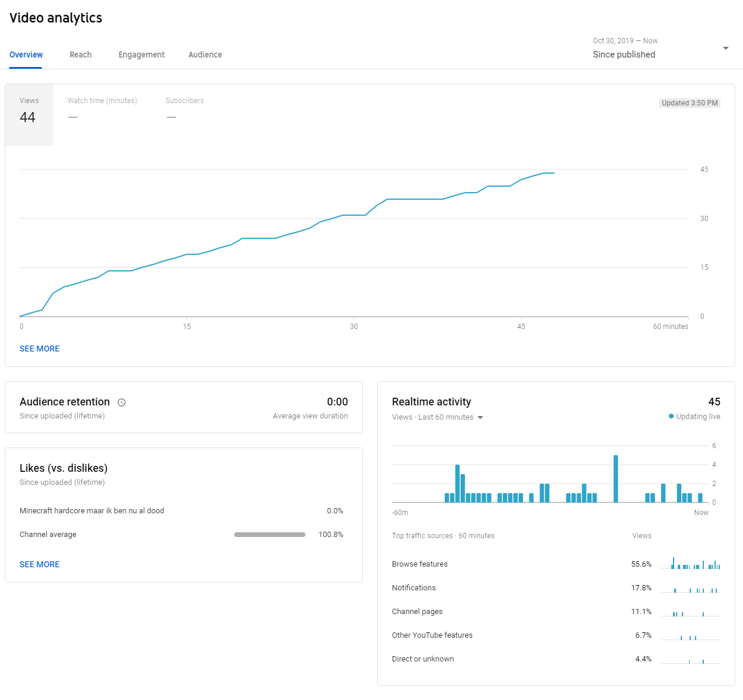
Task: Select the Watch time (minutes) metric
Action: click(x=102, y=110)
